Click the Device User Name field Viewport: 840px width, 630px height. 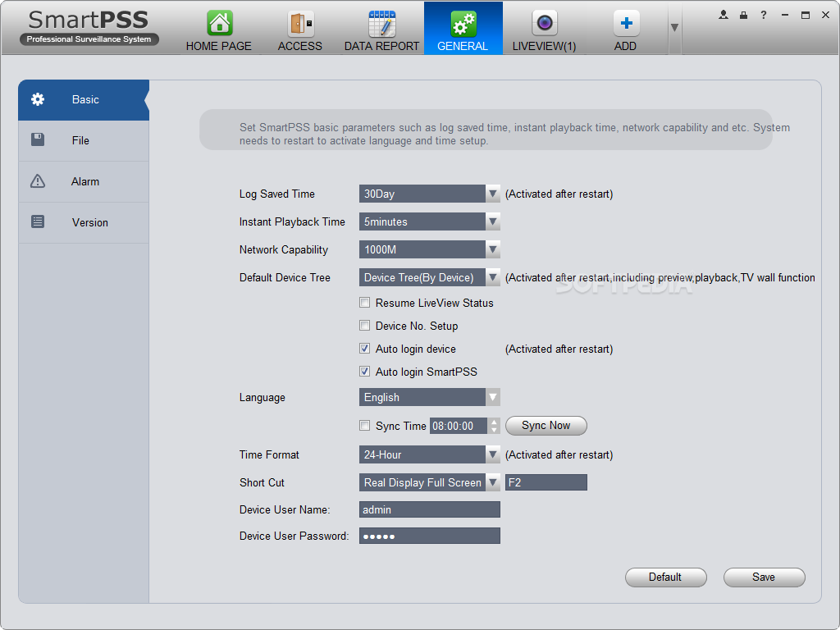click(x=430, y=509)
